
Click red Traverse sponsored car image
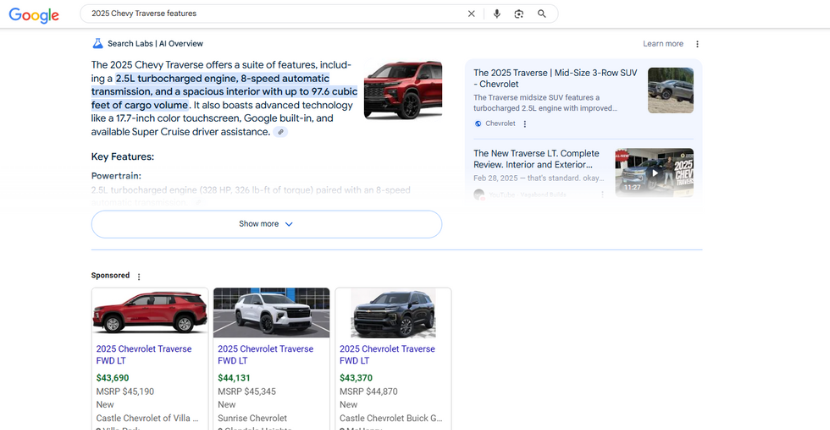[150, 312]
